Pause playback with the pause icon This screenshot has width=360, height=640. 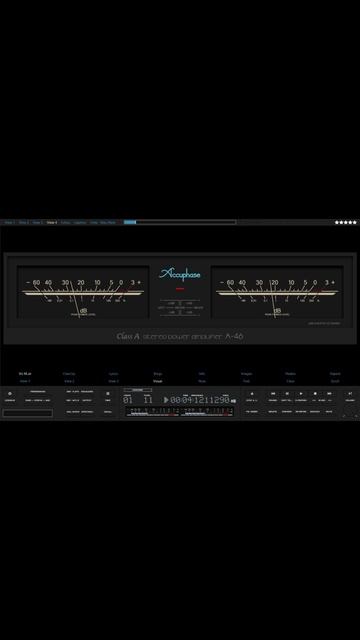(x=287, y=393)
